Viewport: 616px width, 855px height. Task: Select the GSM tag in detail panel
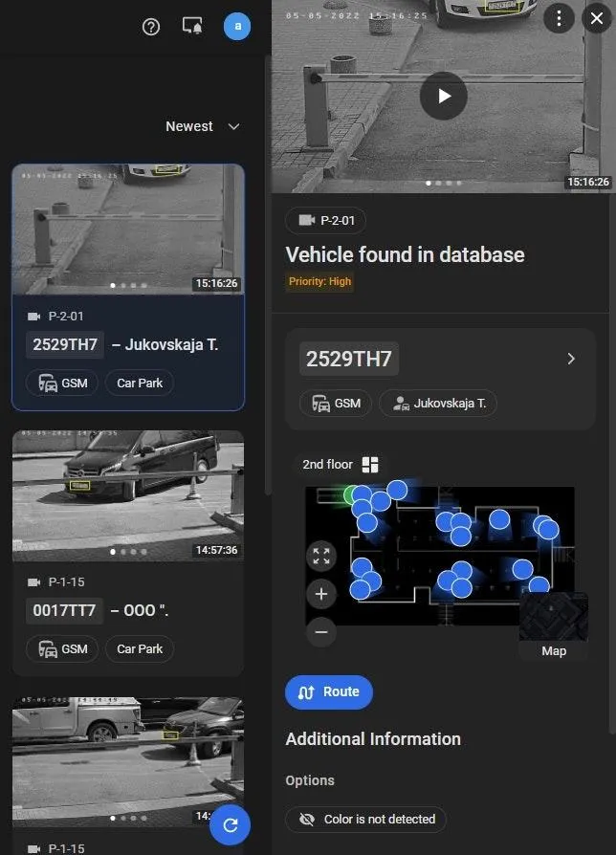coord(335,404)
